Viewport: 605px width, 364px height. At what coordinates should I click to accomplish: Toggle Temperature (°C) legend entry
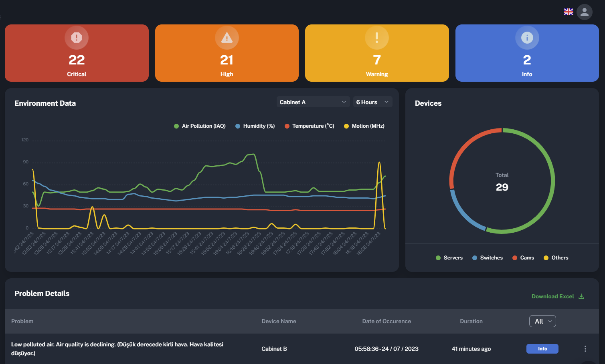[309, 126]
